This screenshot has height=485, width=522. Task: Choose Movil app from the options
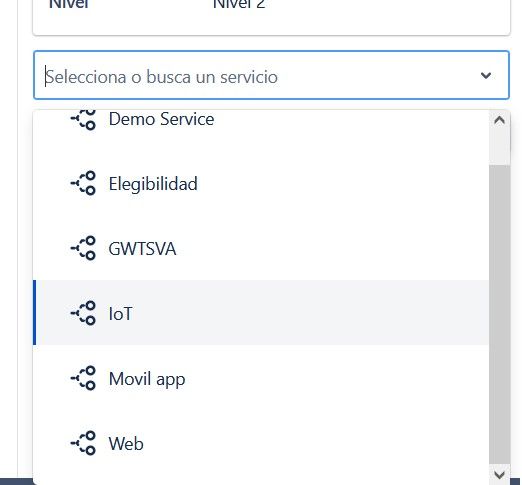tap(261, 378)
